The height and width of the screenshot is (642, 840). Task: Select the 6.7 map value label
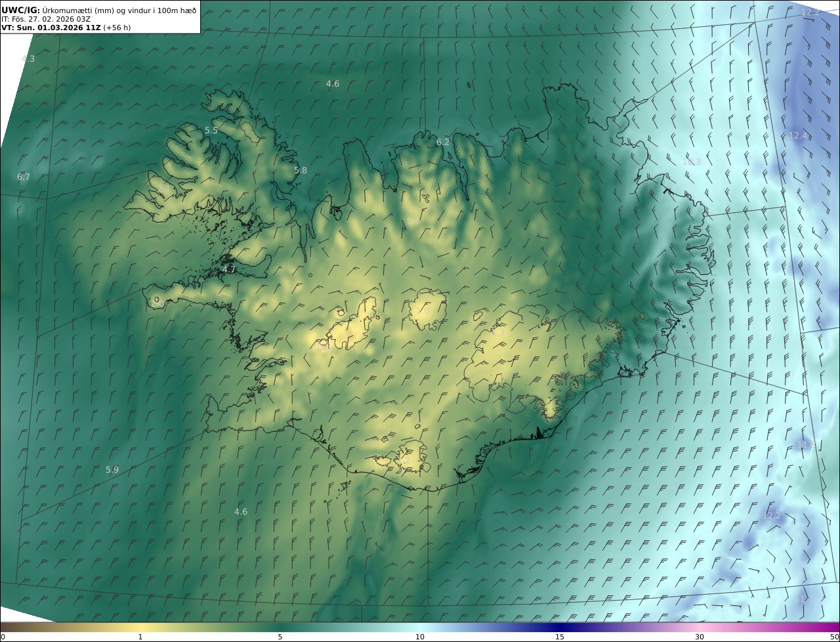coord(24,177)
